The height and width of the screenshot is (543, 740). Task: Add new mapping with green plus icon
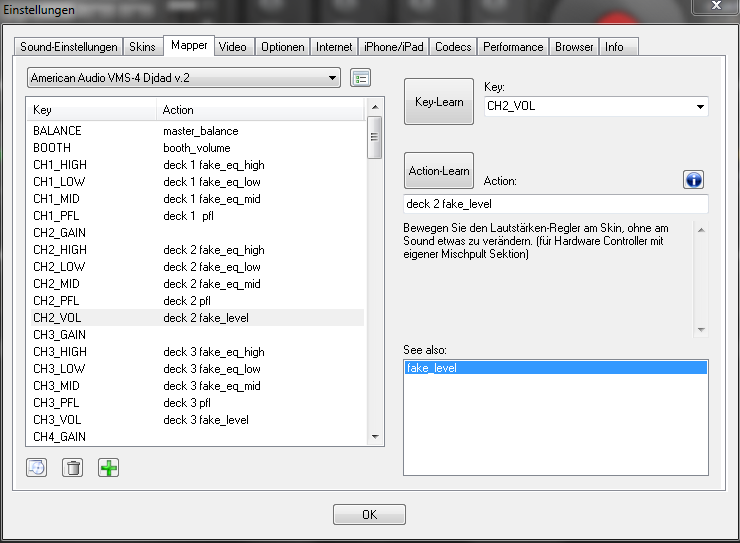[109, 468]
